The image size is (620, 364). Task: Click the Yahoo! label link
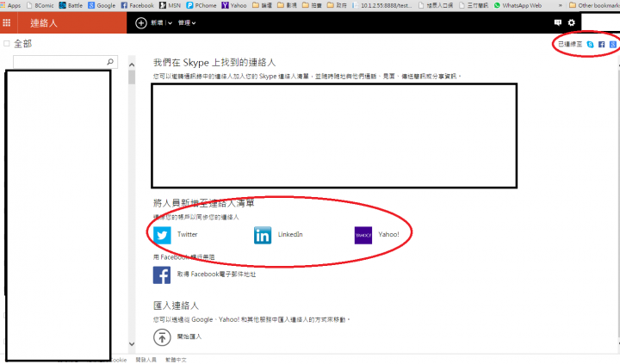[388, 234]
